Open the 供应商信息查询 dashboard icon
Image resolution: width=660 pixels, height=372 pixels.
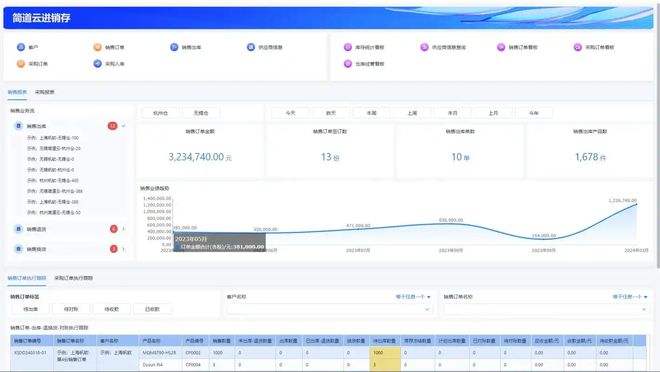pyautogui.click(x=424, y=47)
